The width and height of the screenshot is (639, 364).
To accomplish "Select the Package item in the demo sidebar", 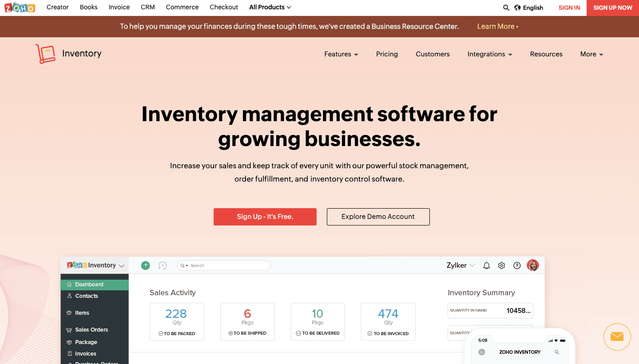I will pos(87,342).
